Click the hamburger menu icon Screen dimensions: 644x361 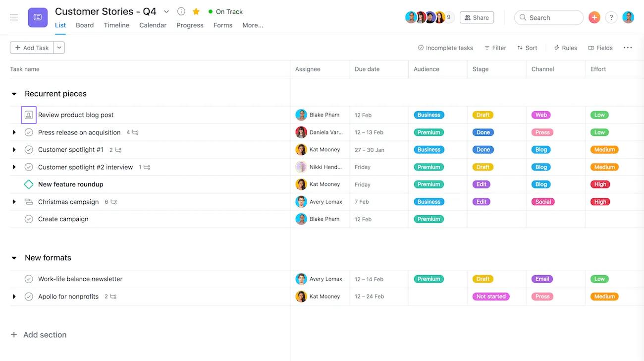14,17
